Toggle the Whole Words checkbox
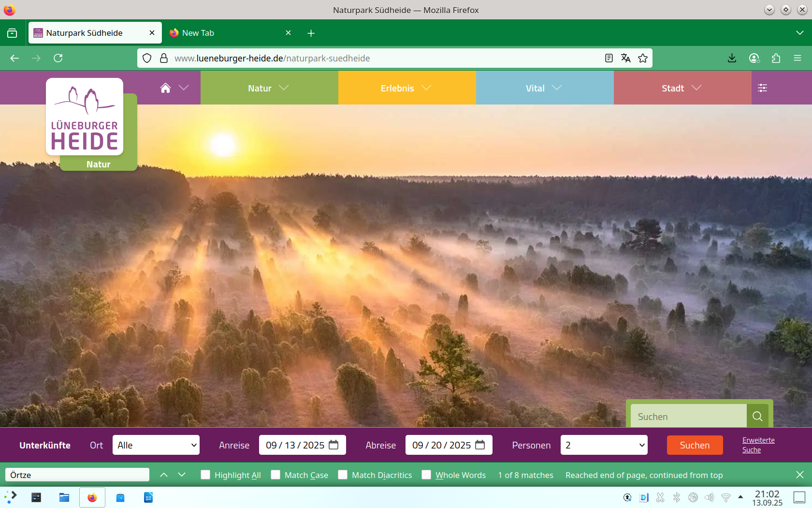Viewport: 812px width, 508px height. pos(426,475)
